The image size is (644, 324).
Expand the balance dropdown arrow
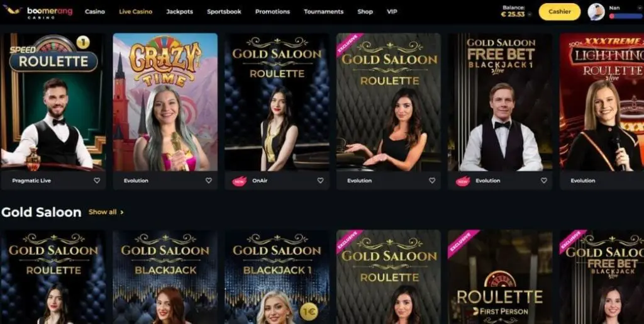(530, 14)
